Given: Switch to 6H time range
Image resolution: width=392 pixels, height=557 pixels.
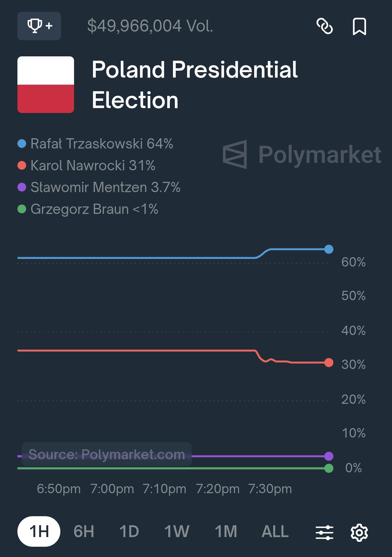Looking at the screenshot, I should (84, 531).
